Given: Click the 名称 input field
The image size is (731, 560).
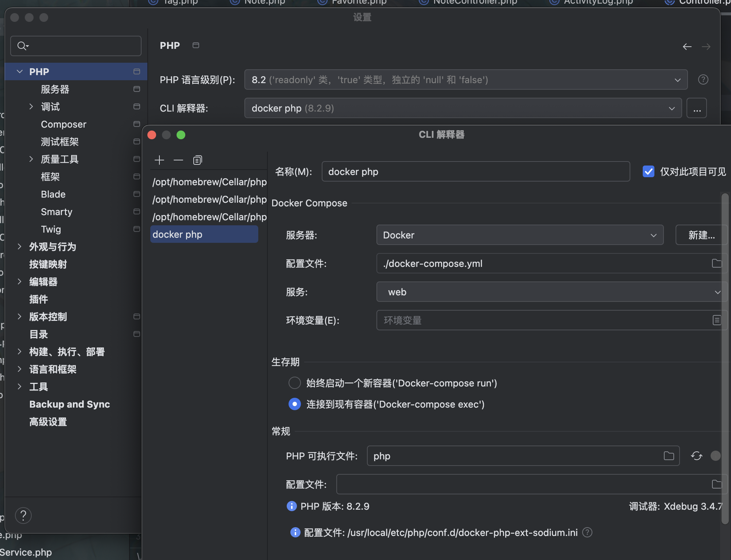Looking at the screenshot, I should click(x=475, y=171).
